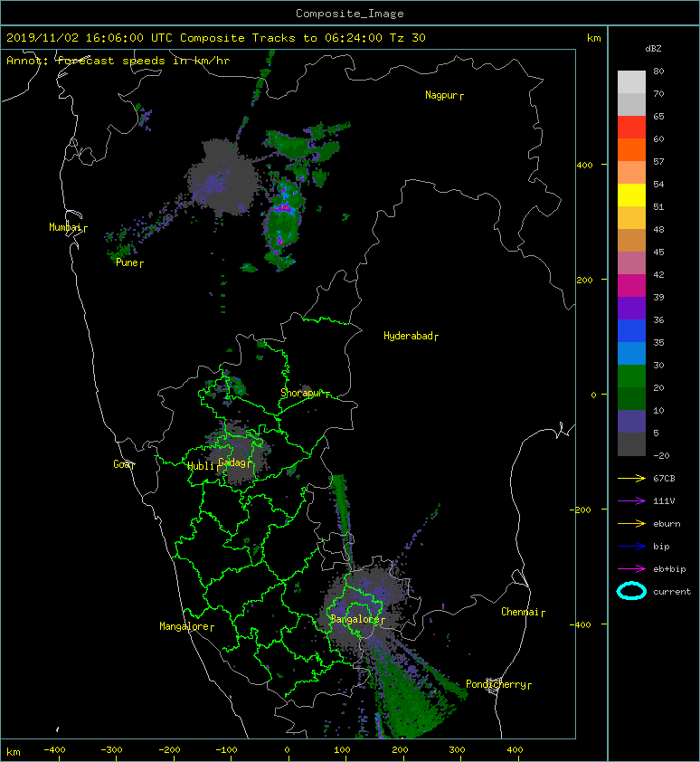Click the 100 label on horizontal axis
700x762 pixels.
pos(342,750)
